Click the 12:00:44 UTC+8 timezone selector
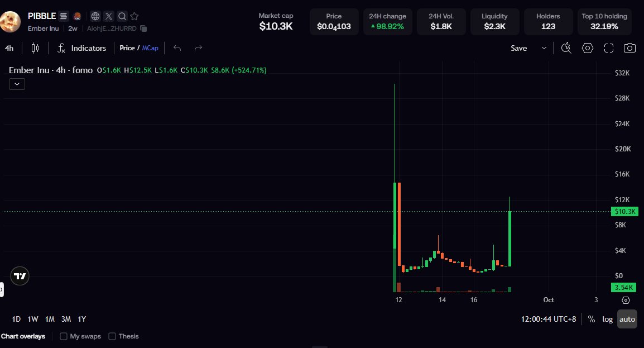This screenshot has height=348, width=644. (x=549, y=319)
